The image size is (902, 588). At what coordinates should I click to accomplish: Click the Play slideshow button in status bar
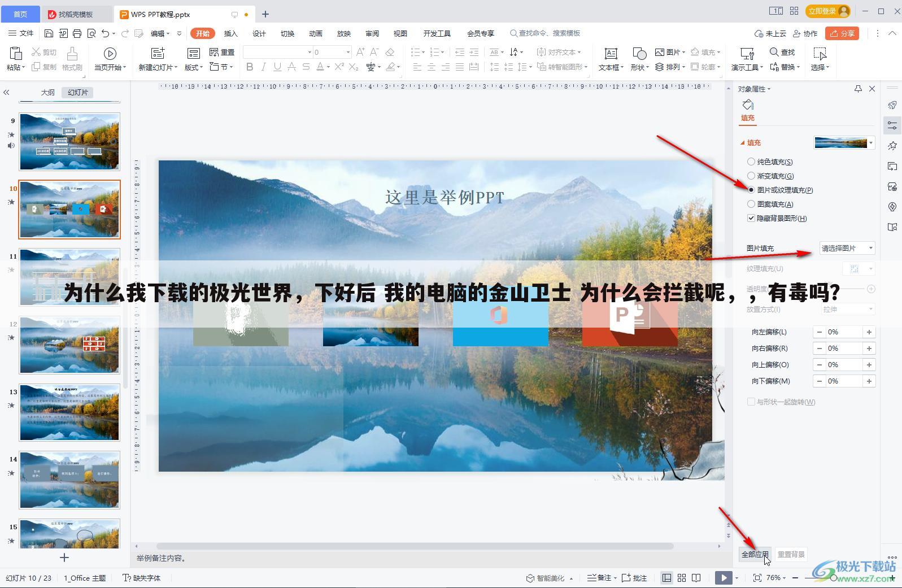[x=724, y=578]
